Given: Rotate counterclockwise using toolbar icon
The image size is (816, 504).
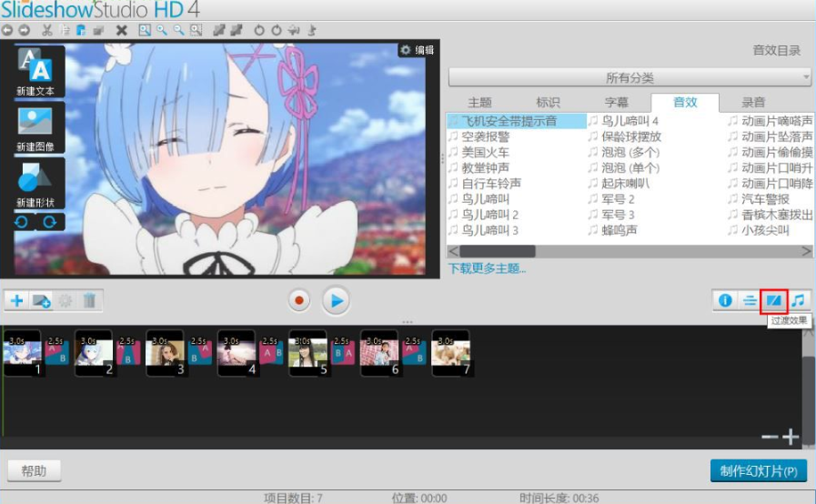Looking at the screenshot, I should [259, 30].
